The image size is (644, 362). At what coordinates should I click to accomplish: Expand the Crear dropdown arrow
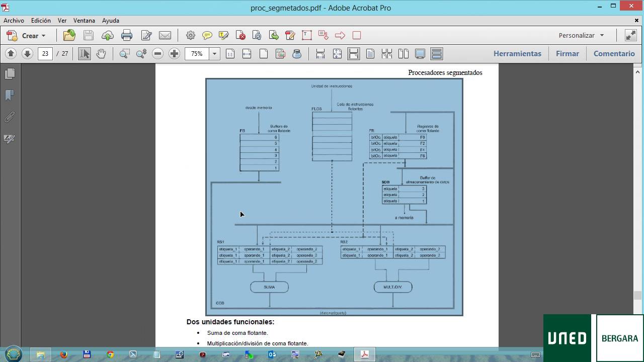click(x=43, y=36)
